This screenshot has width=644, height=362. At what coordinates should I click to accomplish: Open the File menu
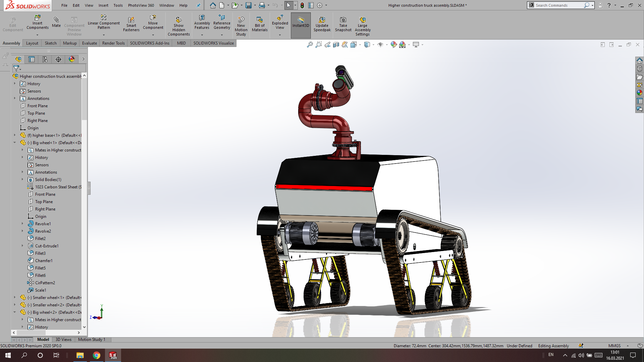(64, 5)
